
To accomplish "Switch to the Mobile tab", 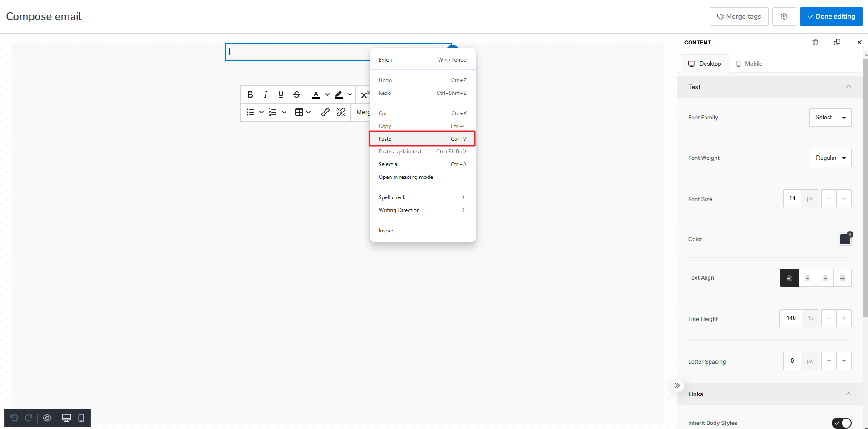I will [749, 64].
